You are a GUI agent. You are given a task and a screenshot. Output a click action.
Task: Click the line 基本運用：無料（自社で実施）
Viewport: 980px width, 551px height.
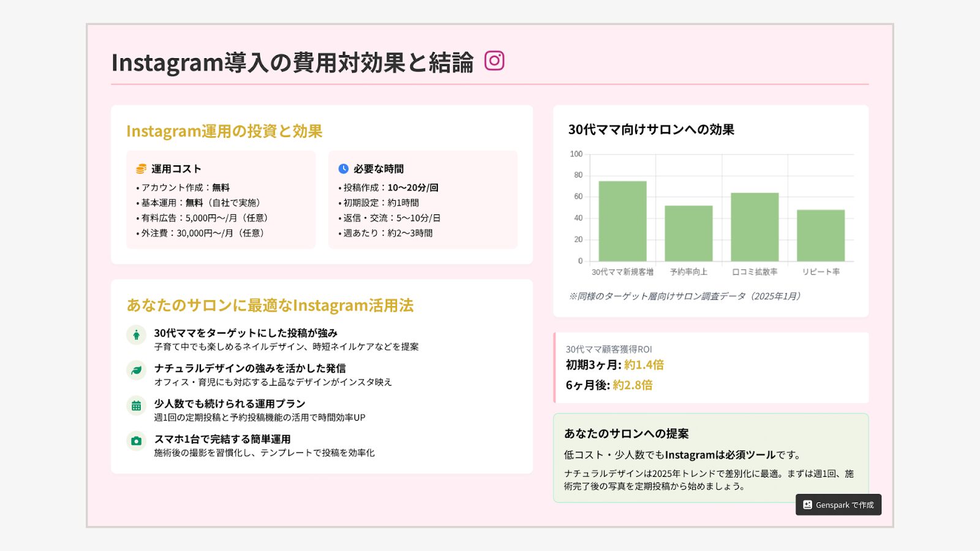[x=200, y=203]
